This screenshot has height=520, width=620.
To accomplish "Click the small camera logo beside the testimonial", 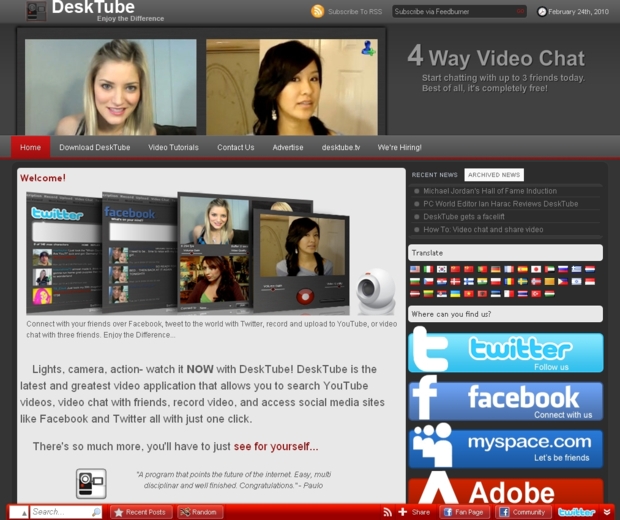I will [x=91, y=483].
